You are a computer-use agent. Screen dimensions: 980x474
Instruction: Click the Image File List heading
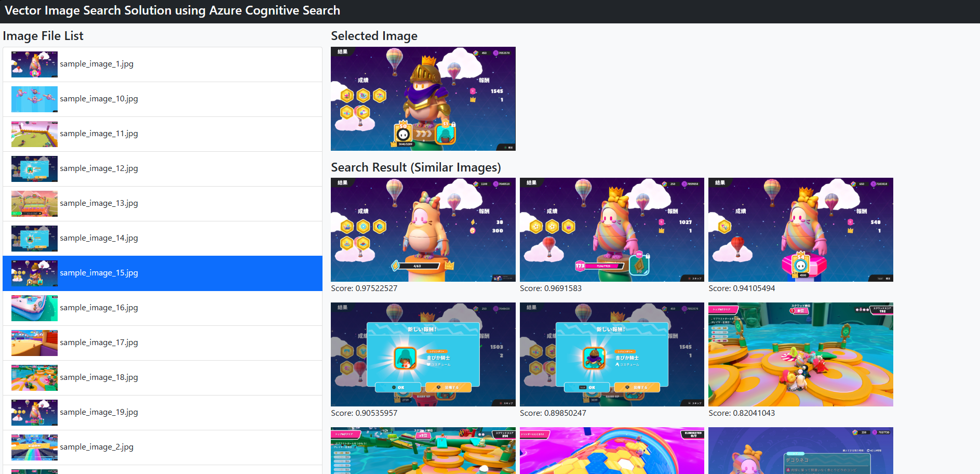tap(43, 36)
